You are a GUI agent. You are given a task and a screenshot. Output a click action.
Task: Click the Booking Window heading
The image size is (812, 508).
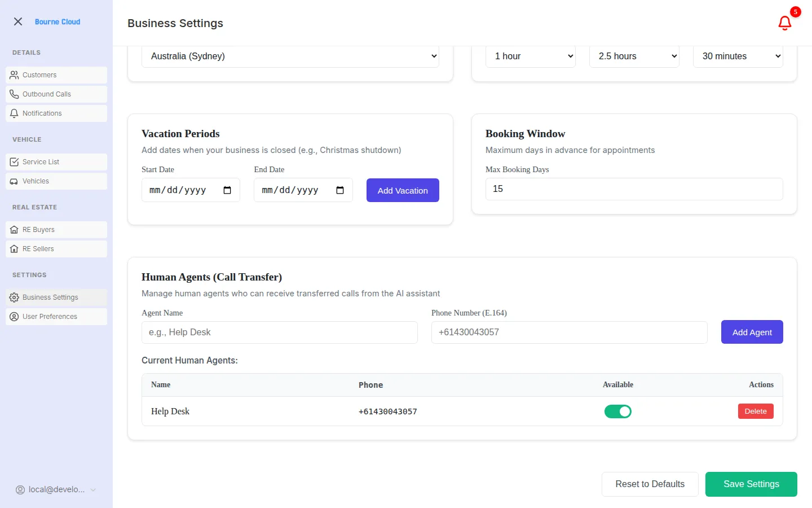tap(525, 134)
